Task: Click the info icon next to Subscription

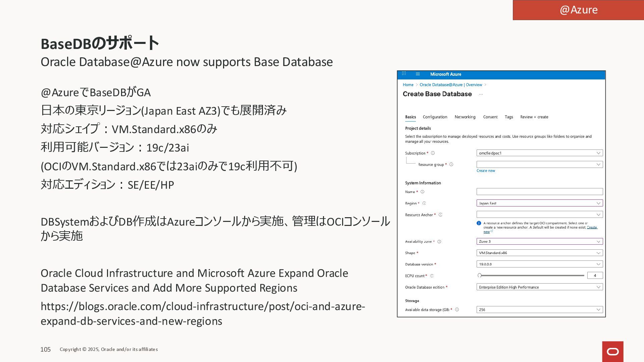Action: pyautogui.click(x=433, y=153)
